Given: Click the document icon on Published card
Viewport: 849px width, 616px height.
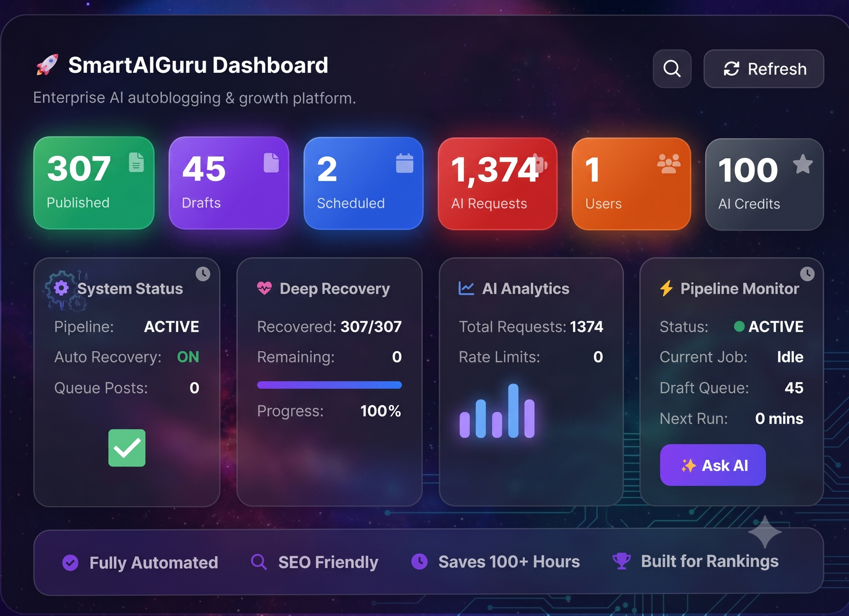Looking at the screenshot, I should pos(136,162).
